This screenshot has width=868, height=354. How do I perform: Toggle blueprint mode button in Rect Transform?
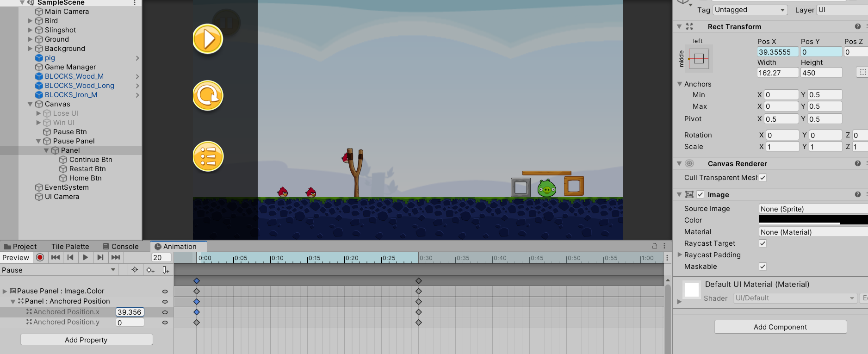[862, 72]
